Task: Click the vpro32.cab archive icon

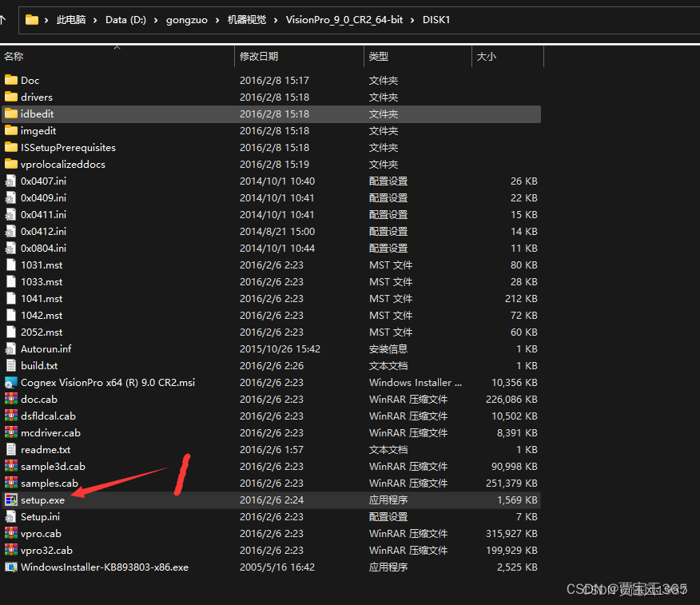Action: (x=10, y=550)
